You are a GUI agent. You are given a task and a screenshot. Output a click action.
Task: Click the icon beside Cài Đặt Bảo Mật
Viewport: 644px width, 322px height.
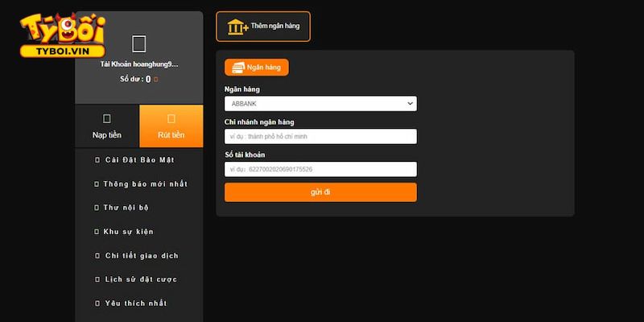[96, 159]
